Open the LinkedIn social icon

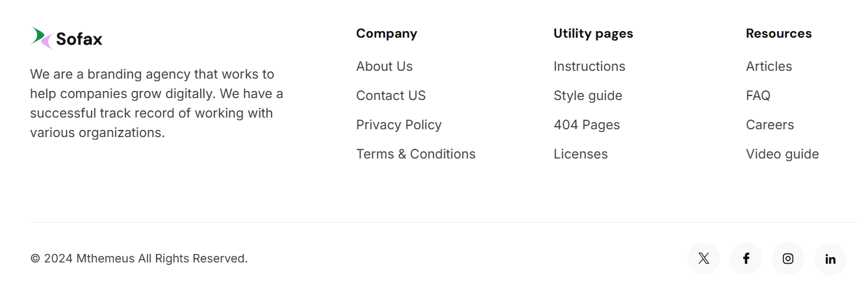[x=830, y=259]
